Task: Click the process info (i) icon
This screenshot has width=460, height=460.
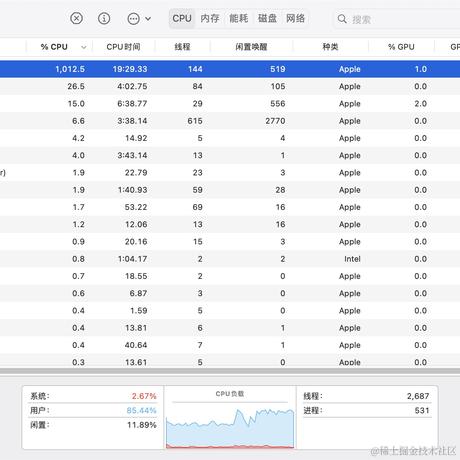Action: click(104, 18)
